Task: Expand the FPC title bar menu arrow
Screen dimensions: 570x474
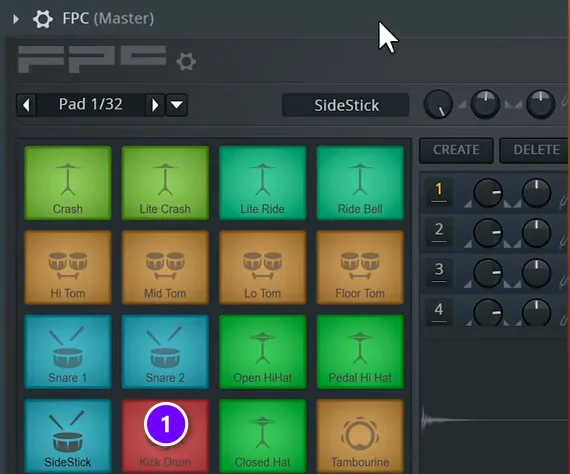Action: pyautogui.click(x=16, y=19)
